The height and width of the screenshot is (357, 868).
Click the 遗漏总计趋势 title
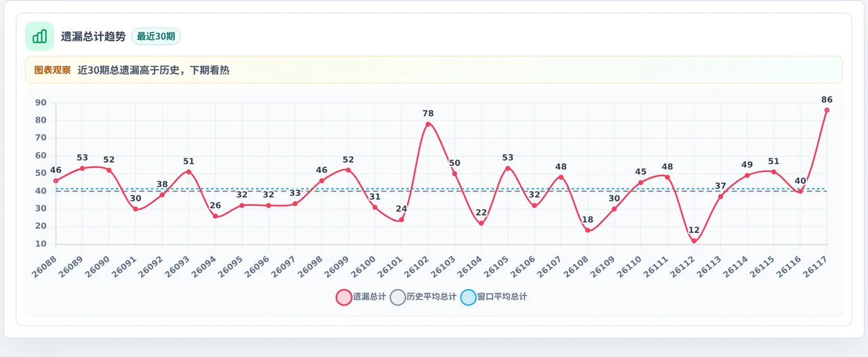click(x=93, y=37)
